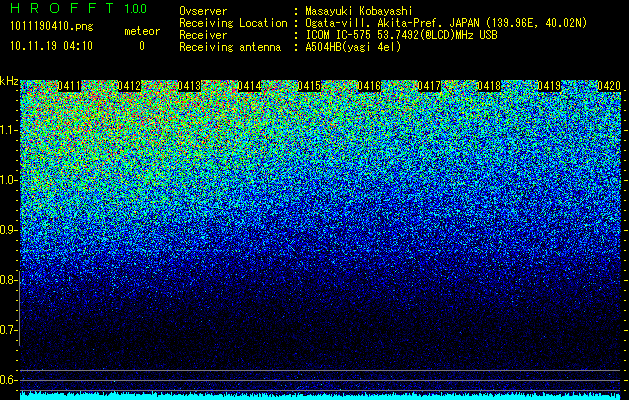Image resolution: width=629 pixels, height=400 pixels.
Task: Select the file name 1011190410.png
Action: [x=52, y=27]
